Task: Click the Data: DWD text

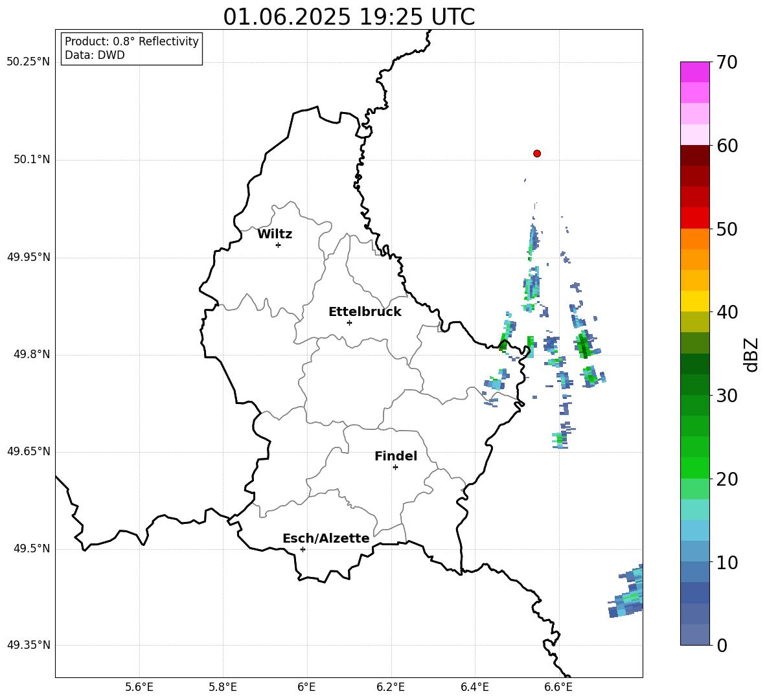Action: pos(95,55)
